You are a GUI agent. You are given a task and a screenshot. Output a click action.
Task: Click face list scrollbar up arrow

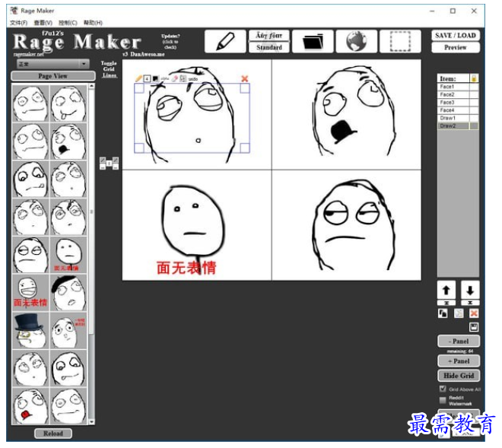point(91,86)
